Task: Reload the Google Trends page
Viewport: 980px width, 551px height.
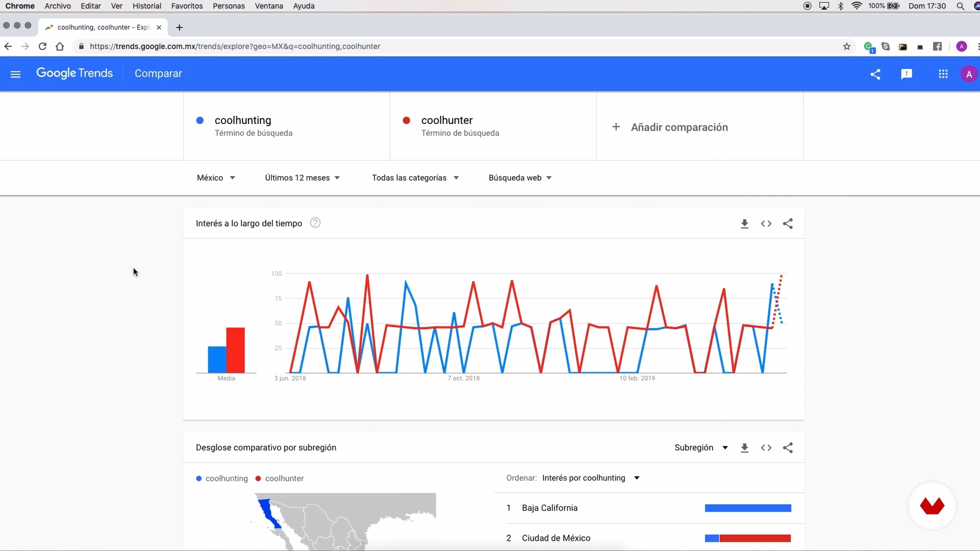Action: 42,46
